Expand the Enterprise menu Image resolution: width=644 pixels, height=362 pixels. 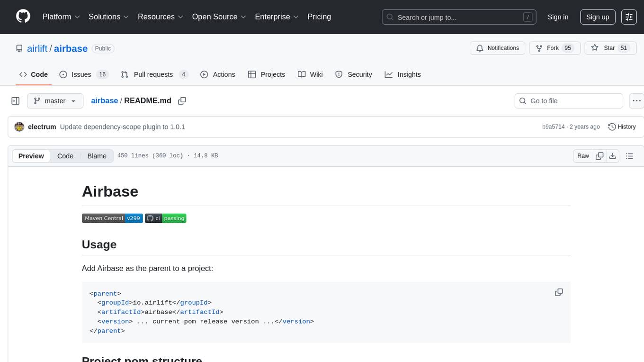pyautogui.click(x=277, y=17)
